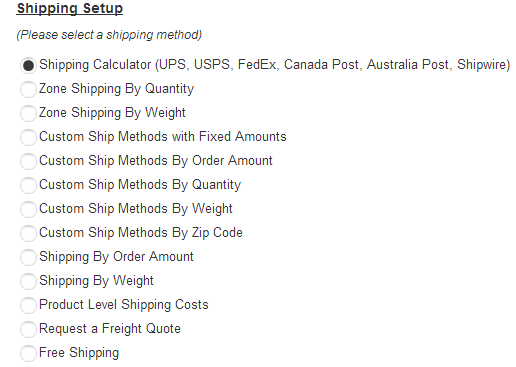Choose the Shipping By Weight radio button

28,281
